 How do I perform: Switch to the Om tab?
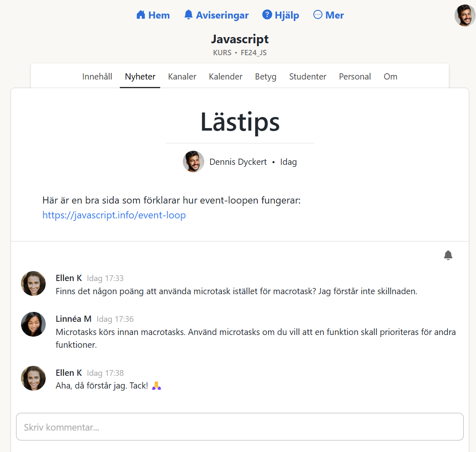(x=390, y=77)
